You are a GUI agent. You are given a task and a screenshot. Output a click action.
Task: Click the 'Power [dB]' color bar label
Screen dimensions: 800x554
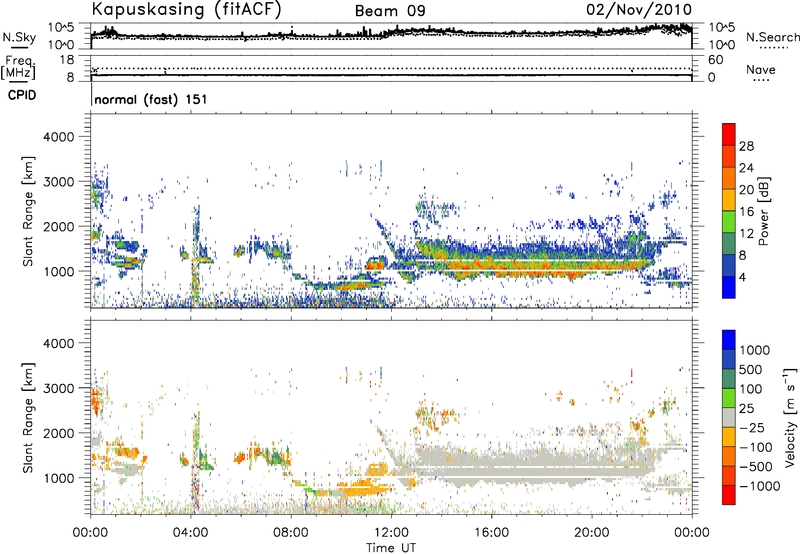click(x=763, y=211)
